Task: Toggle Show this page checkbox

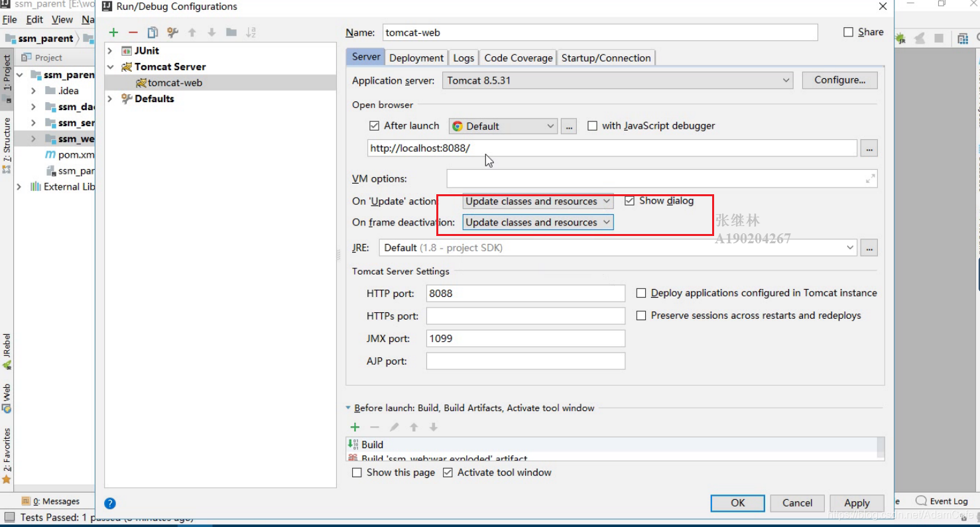Action: (357, 473)
